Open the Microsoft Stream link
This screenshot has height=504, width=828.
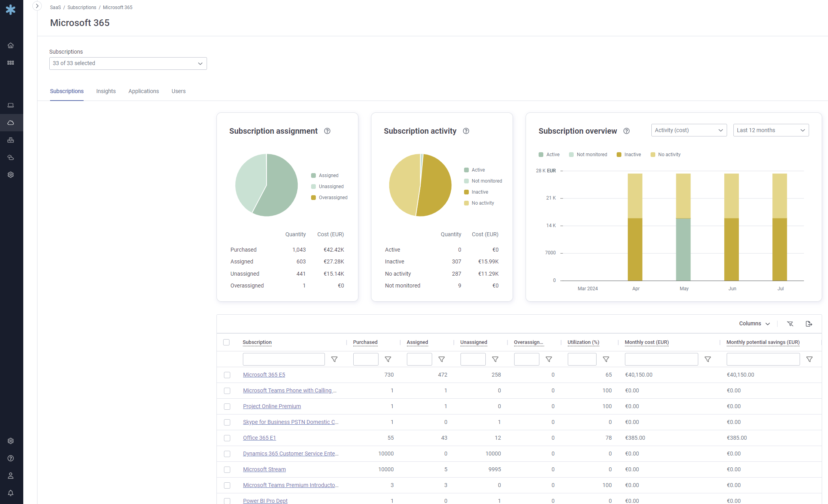point(264,469)
